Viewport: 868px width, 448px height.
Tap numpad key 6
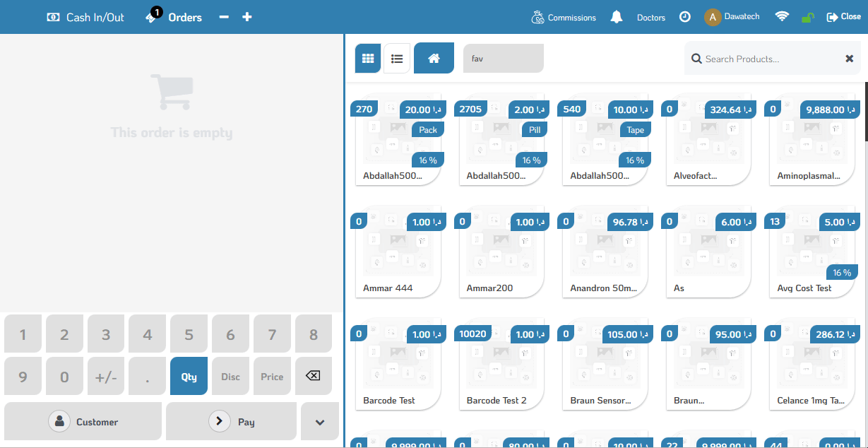[230, 334]
